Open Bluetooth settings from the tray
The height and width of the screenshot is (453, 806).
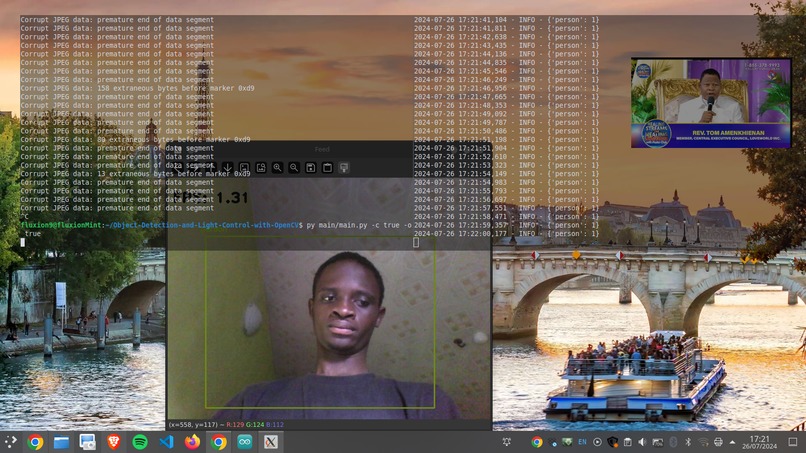688,442
